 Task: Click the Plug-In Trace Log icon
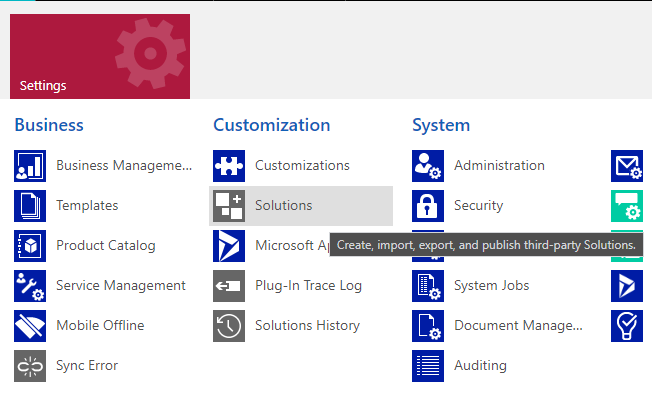click(x=229, y=286)
